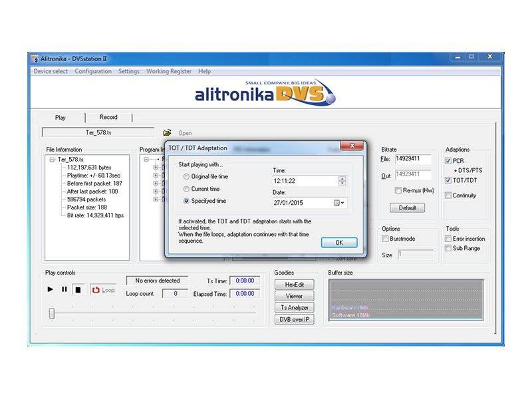
Task: Close the TOT / TDT Adaptation dialog
Action: tap(352, 146)
